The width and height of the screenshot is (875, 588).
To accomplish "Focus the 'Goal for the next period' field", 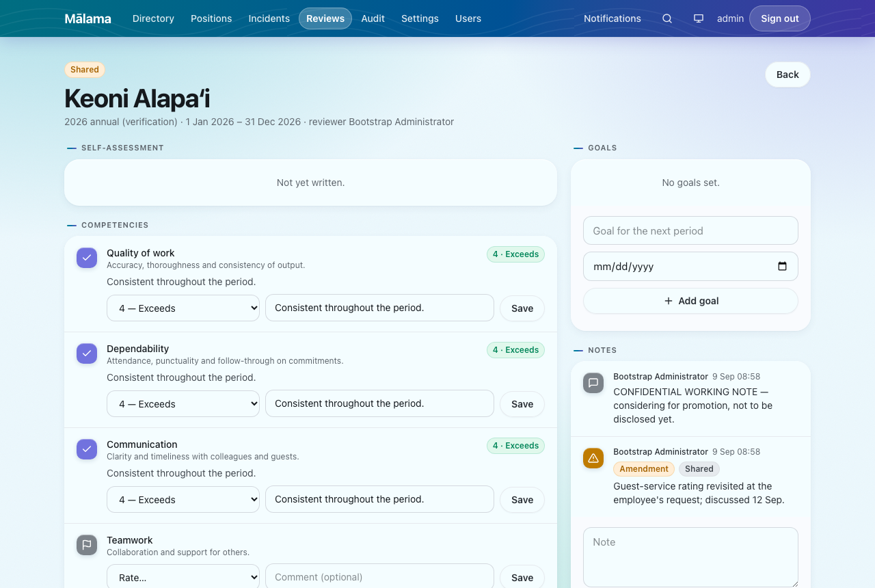I will pos(690,230).
